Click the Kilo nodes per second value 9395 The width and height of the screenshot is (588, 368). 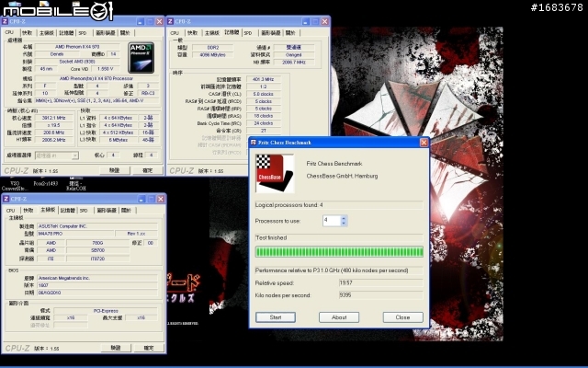click(380, 295)
